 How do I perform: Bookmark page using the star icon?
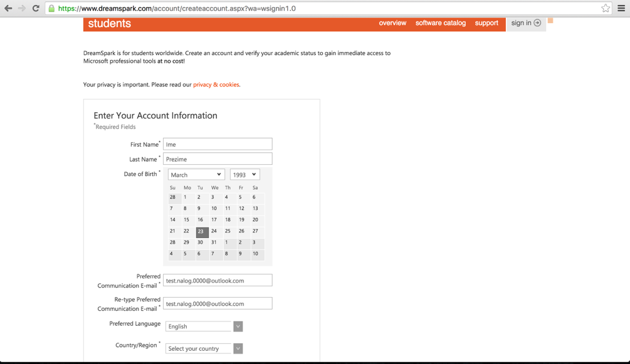click(x=606, y=8)
